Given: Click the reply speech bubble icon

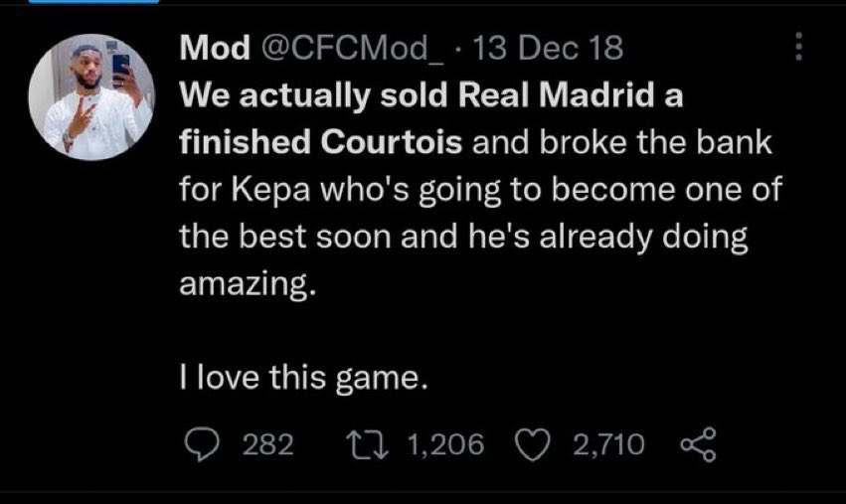Looking at the screenshot, I should coord(203,444).
